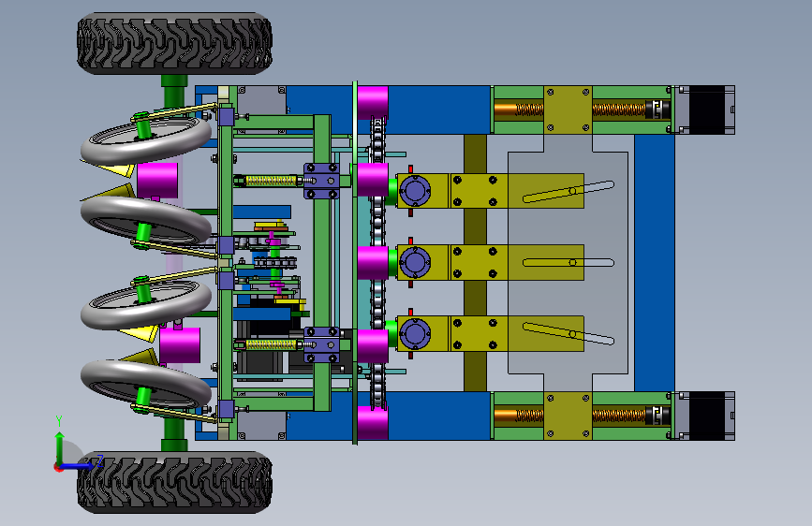Click the middle blue round bearing flange
The width and height of the screenshot is (812, 526).
415,262
